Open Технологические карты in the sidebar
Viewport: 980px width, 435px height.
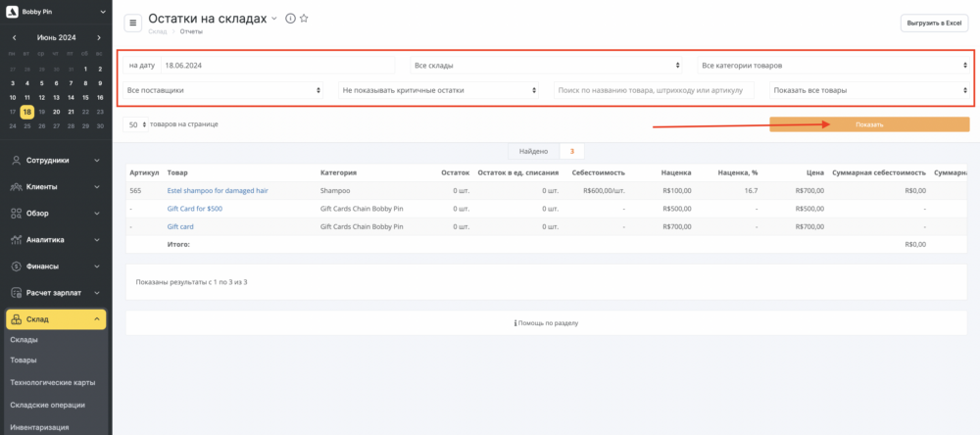(53, 382)
